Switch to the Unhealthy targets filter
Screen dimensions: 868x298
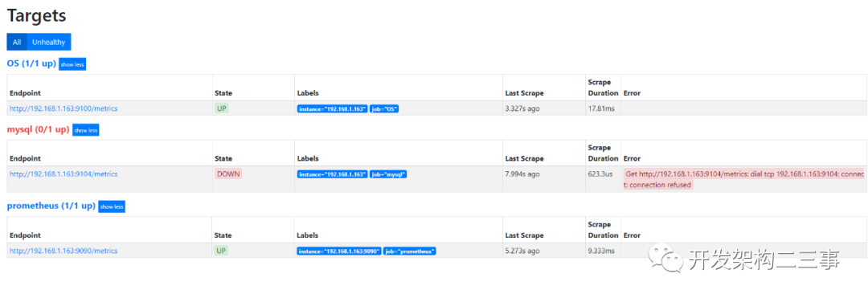[49, 42]
